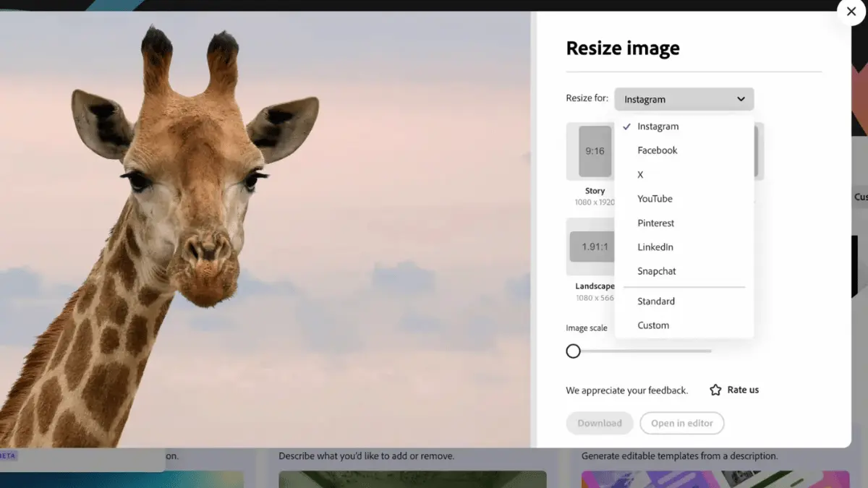868x488 pixels.
Task: Click the Open in editor button
Action: (x=682, y=423)
